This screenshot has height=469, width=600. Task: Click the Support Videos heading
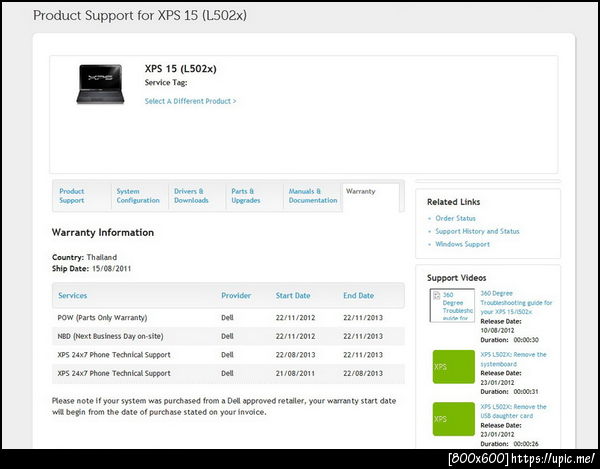point(457,278)
